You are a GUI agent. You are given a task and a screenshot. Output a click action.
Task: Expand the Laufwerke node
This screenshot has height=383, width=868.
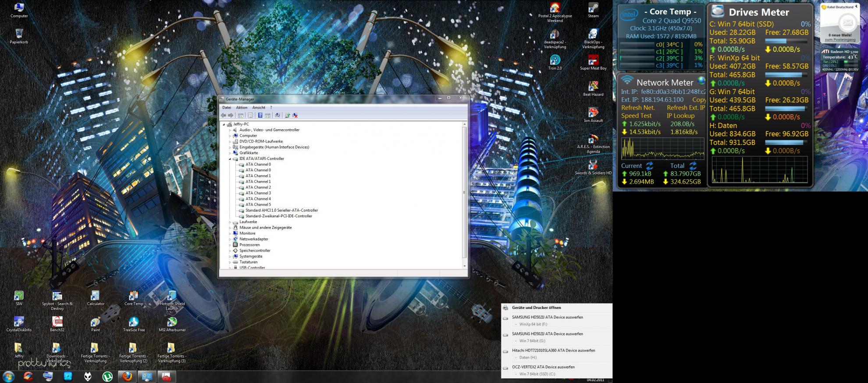click(230, 222)
